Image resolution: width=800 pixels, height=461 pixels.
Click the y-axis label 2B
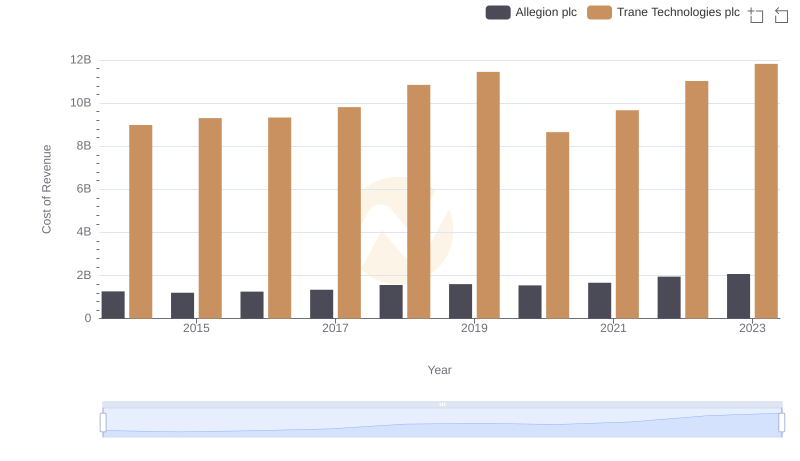point(84,275)
